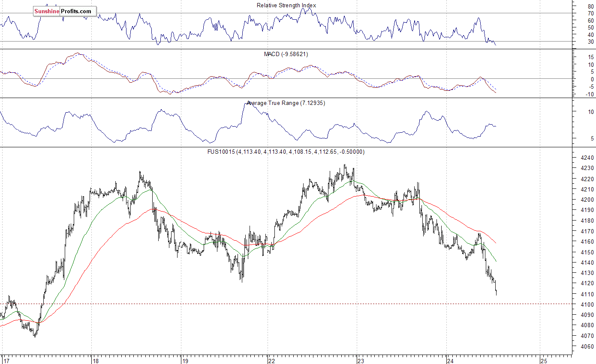Image resolution: width=596 pixels, height=364 pixels.
Task: Click the MACD -10 axis label
Action: click(x=590, y=94)
